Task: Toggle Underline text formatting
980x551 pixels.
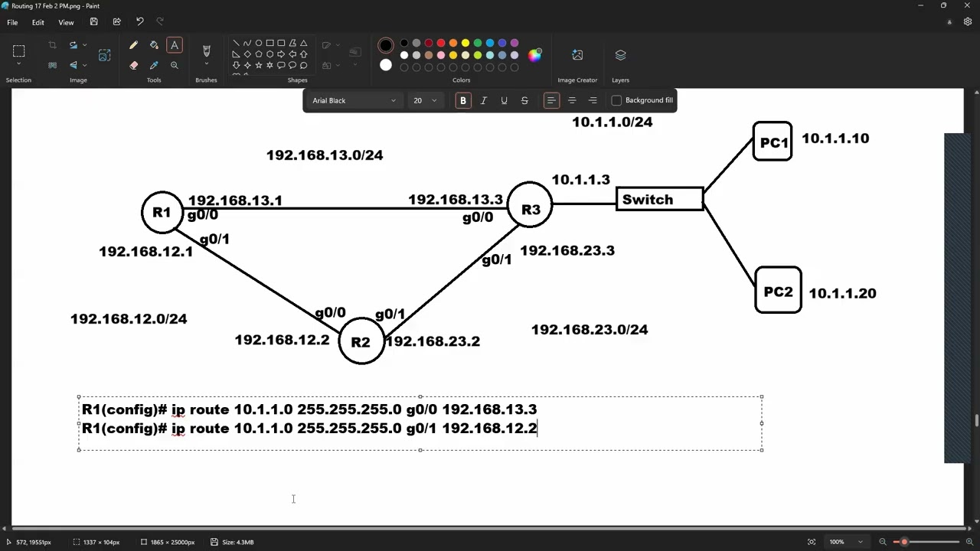Action: (504, 100)
